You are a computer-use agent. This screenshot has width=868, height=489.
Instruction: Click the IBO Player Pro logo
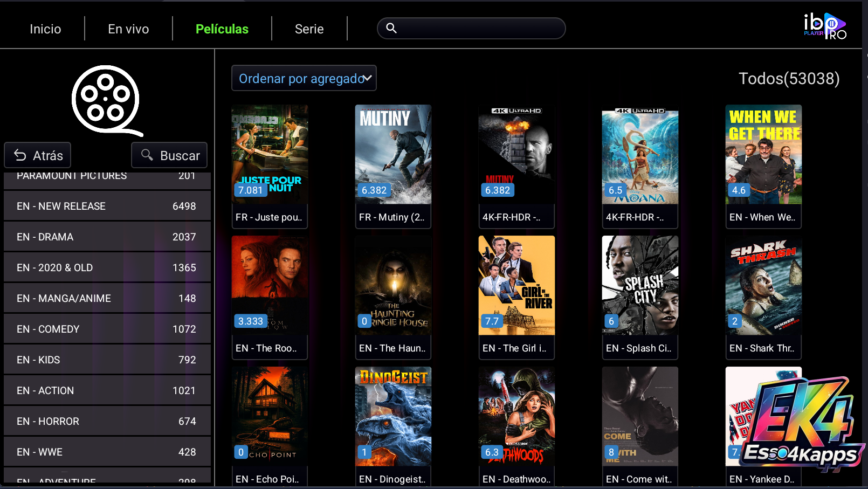pos(825,26)
